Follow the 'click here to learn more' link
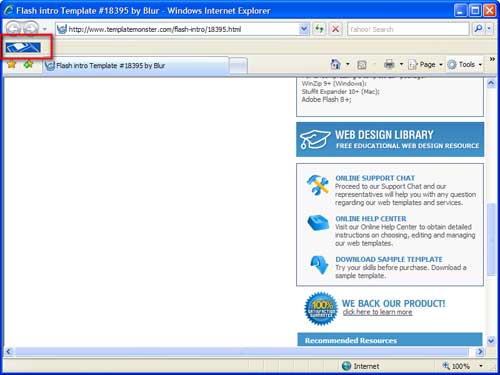This screenshot has width=500, height=375. click(377, 312)
